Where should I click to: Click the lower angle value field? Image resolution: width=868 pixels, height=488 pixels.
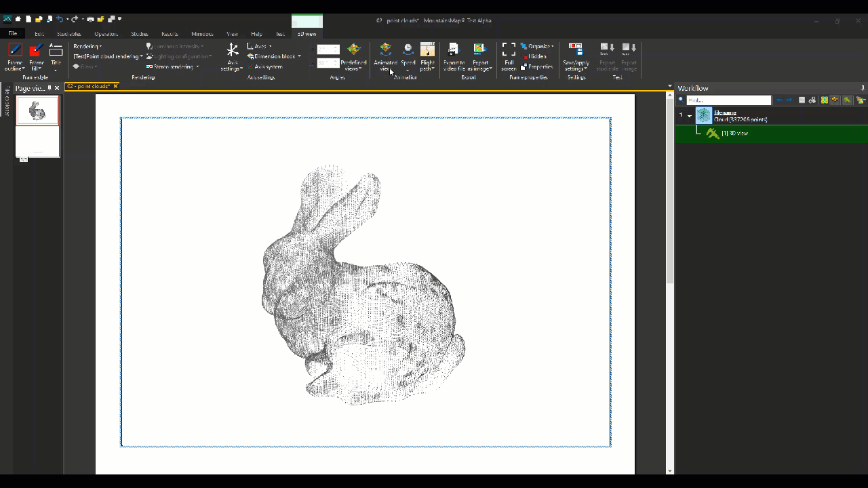(328, 63)
